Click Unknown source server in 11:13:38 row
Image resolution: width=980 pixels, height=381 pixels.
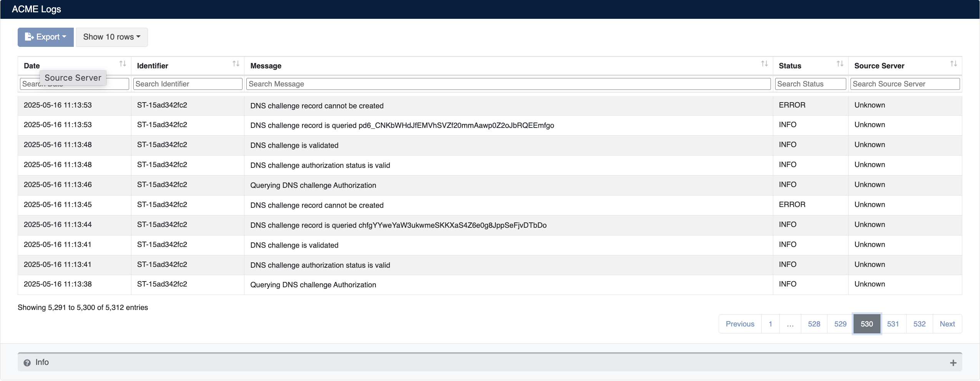tap(869, 284)
